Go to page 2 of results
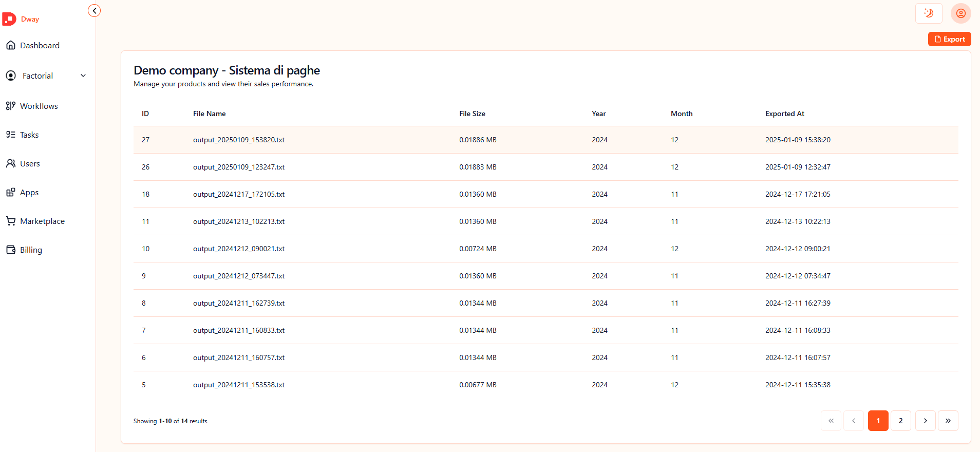 [900, 421]
